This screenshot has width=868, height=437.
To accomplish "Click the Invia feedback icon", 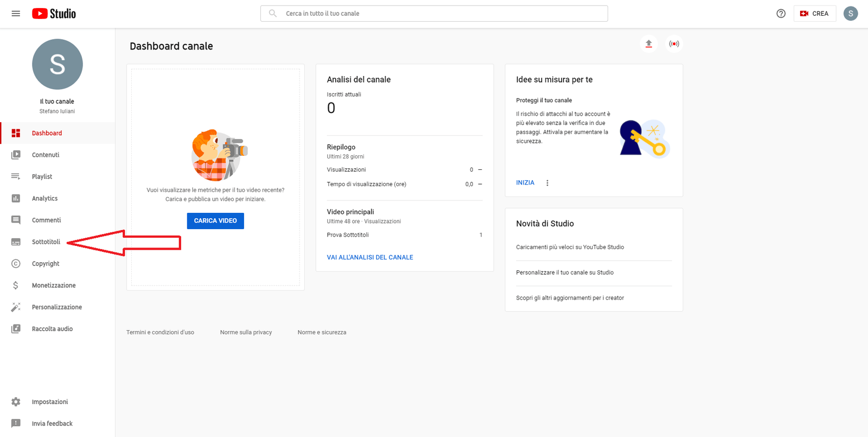I will [x=16, y=423].
